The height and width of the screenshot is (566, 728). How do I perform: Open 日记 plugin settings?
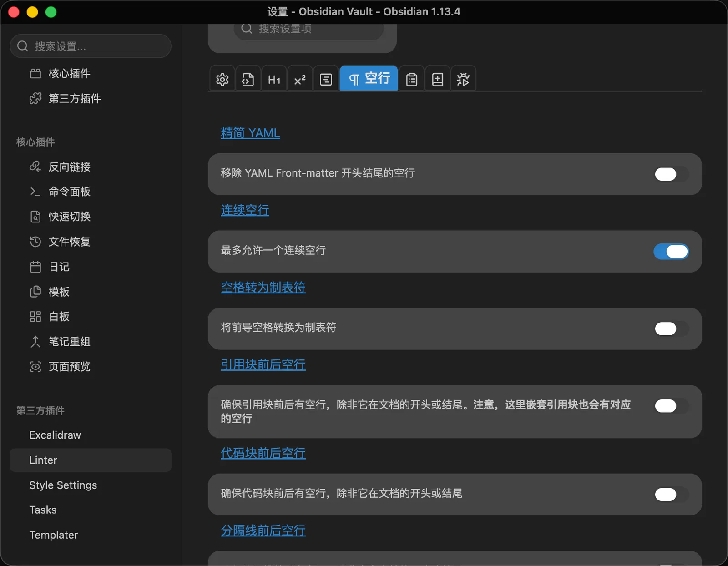[x=91, y=267]
